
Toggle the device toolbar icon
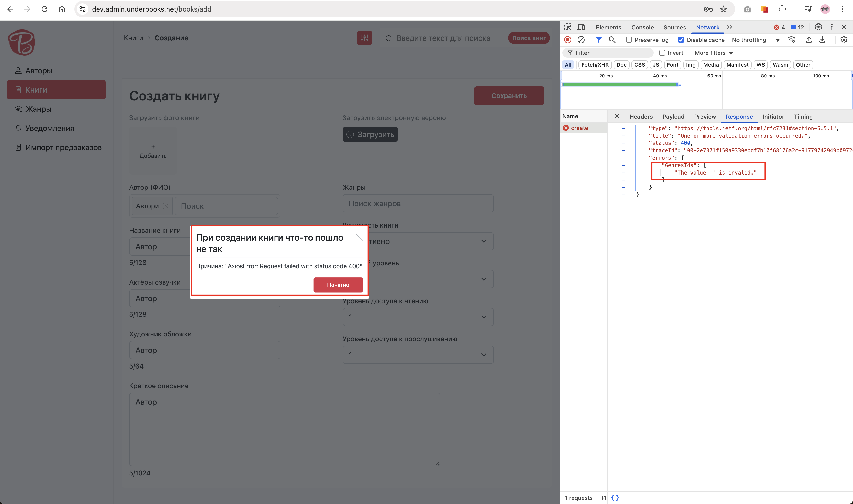581,27
